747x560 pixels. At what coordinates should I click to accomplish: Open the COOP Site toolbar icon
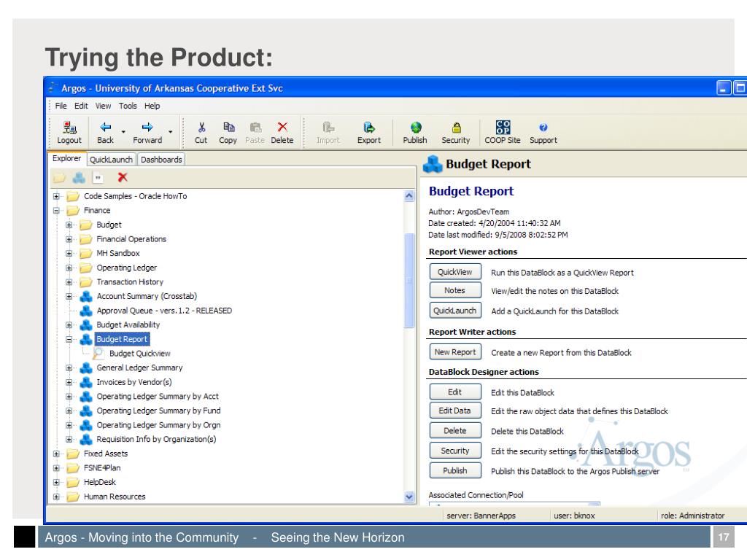(503, 127)
